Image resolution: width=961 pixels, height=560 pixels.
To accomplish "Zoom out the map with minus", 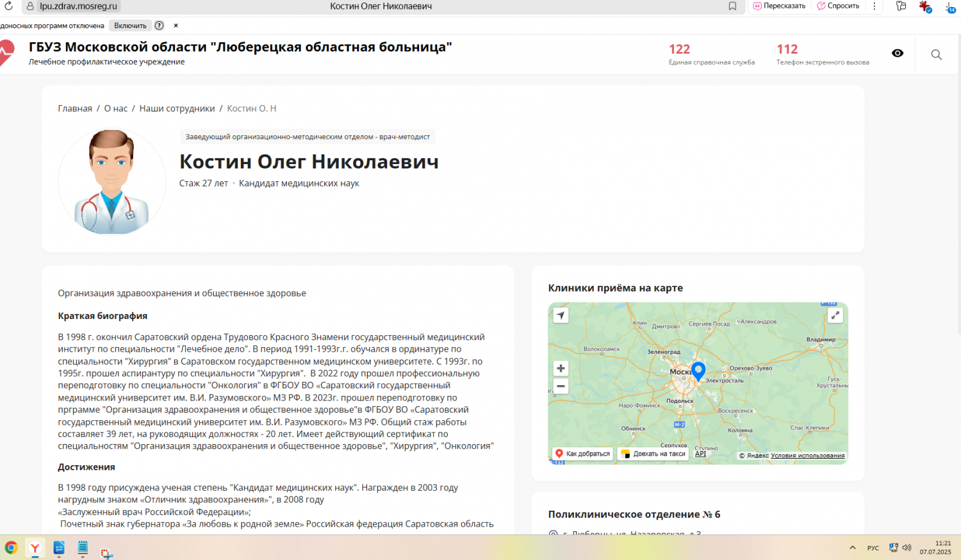I will tap(561, 386).
